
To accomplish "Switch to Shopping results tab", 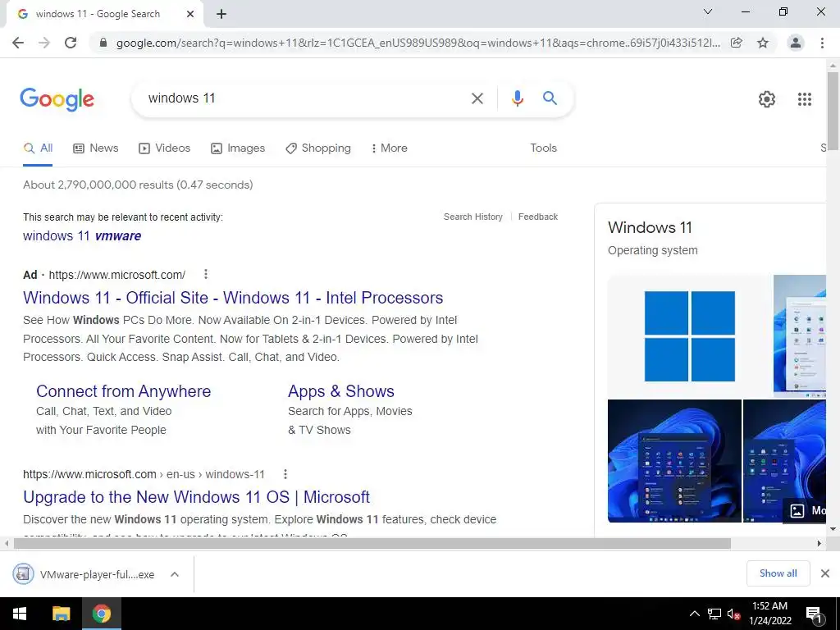I will pyautogui.click(x=318, y=148).
